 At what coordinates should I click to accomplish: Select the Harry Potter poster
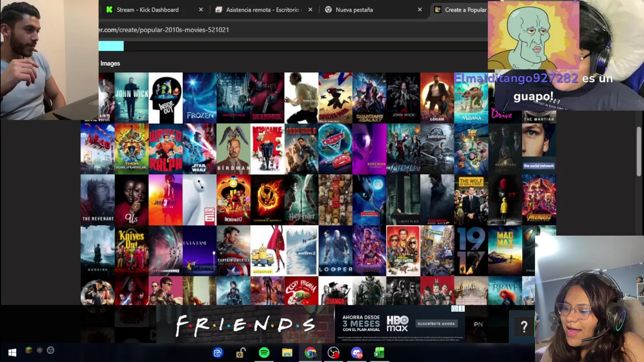(301, 200)
